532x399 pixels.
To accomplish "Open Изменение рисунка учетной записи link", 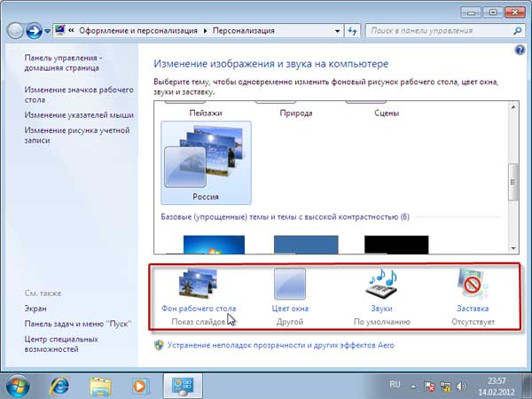I will (77, 135).
